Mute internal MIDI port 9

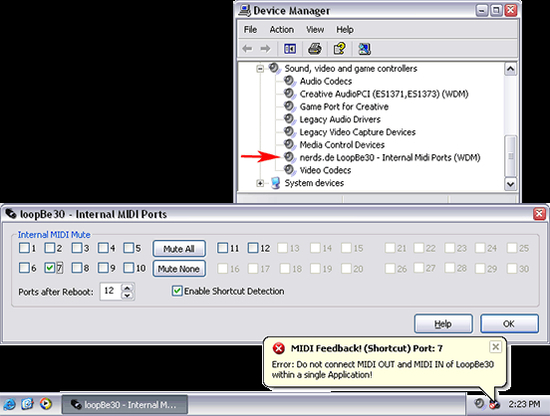coord(103,268)
